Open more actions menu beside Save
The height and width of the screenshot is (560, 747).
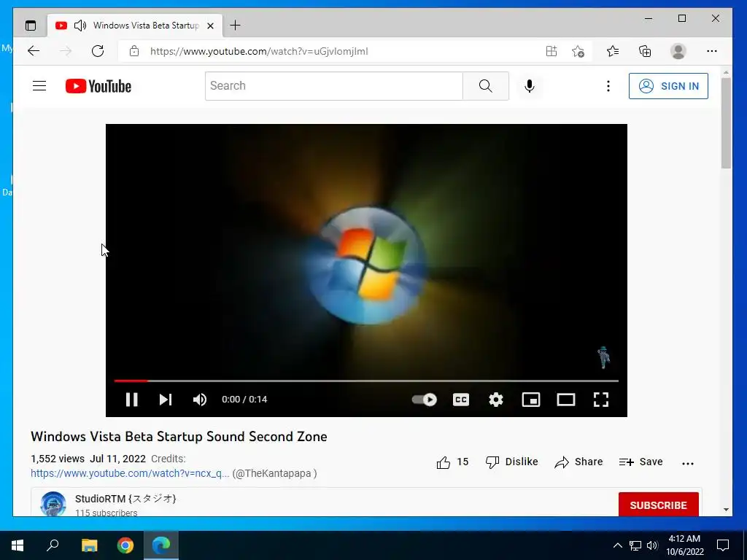tap(687, 463)
